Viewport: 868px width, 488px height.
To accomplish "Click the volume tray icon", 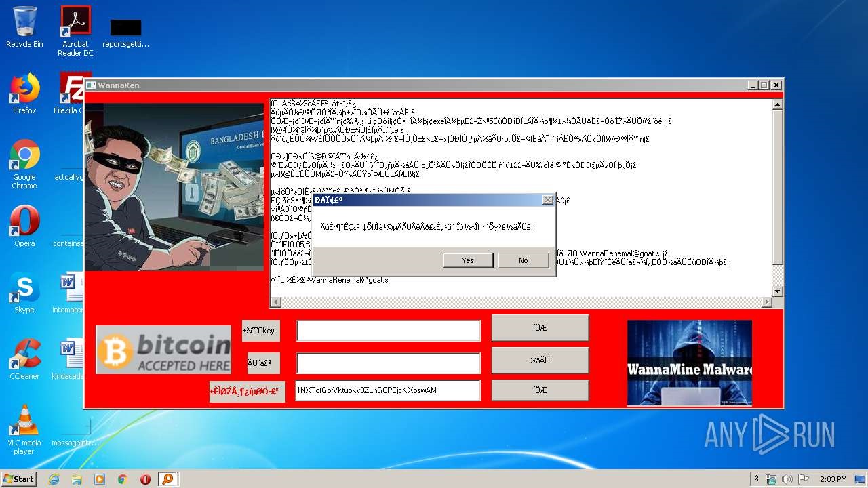I will click(x=787, y=479).
